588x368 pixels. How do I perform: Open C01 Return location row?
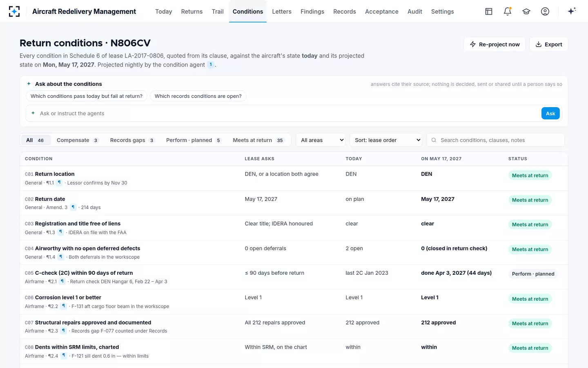coord(294,178)
